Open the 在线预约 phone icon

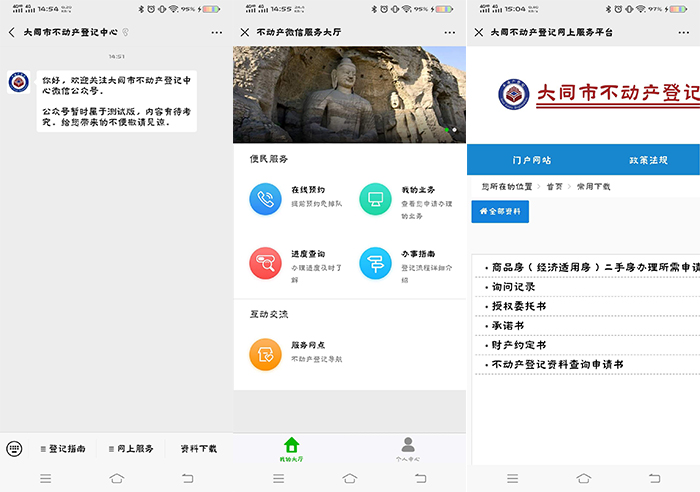tap(265, 198)
